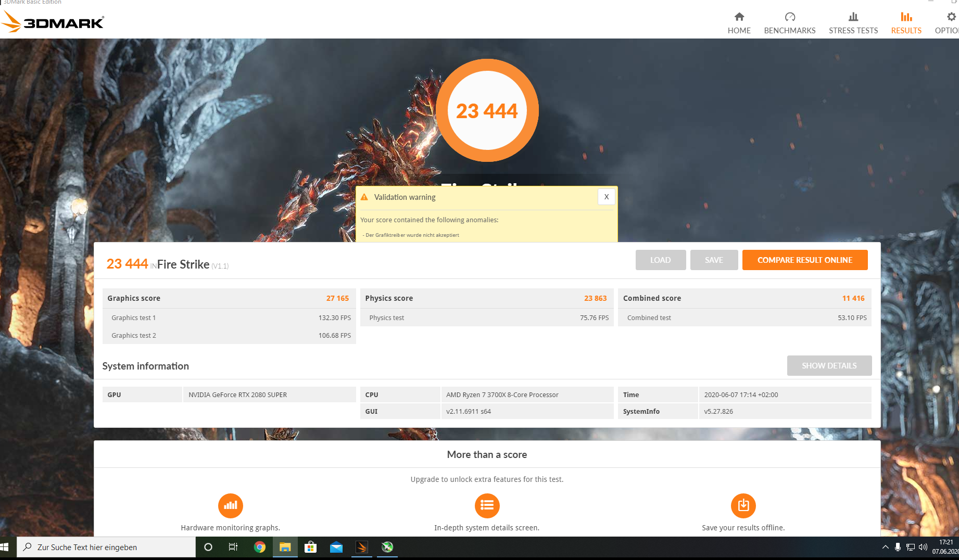Click AMD Ryzen 7 3700X processor text
Screen dimensions: 959x560
point(502,394)
